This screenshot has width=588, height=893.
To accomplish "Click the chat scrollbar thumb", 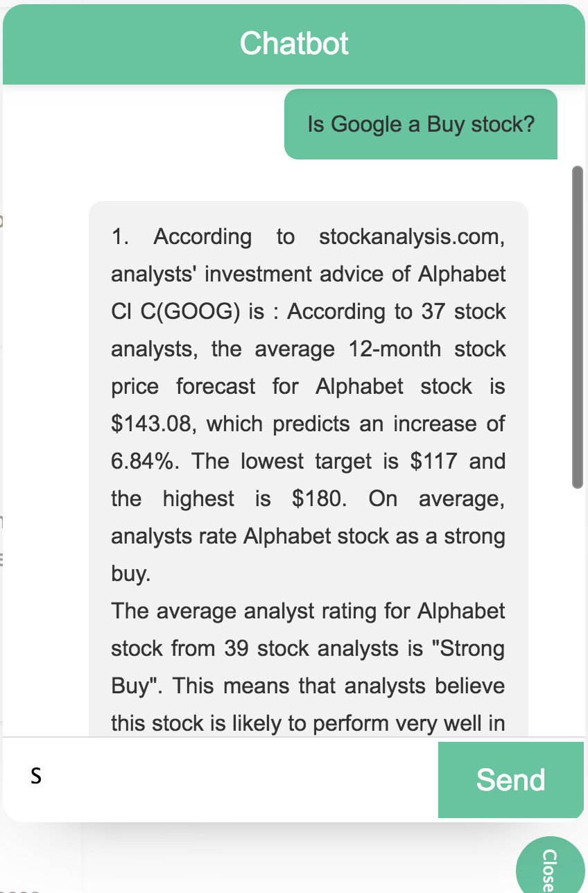I will (x=577, y=327).
